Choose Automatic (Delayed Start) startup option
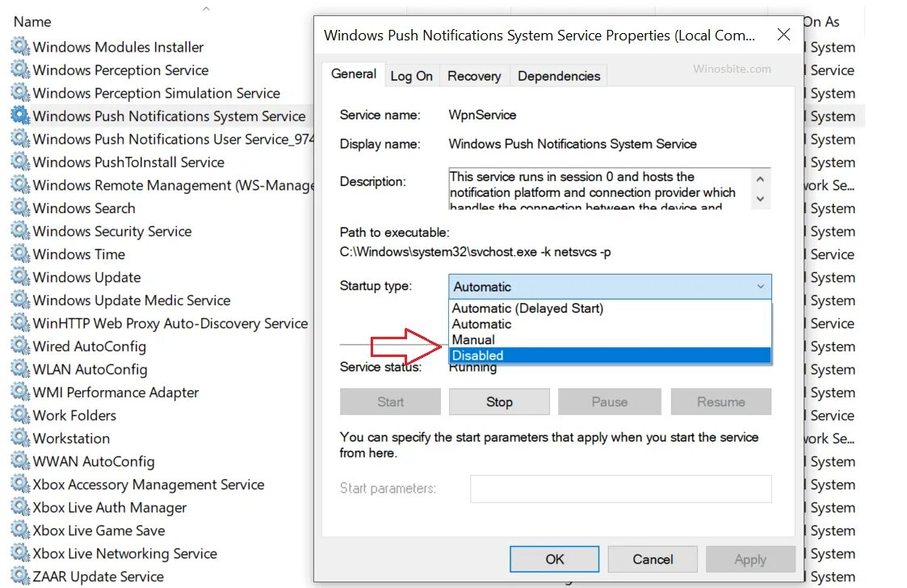Screen dimensions: 907x588 610,309
